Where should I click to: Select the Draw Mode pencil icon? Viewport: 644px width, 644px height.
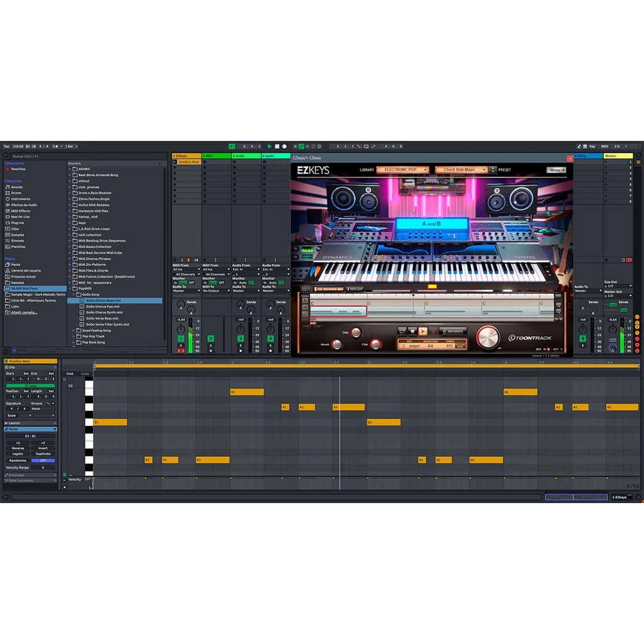click(x=579, y=146)
